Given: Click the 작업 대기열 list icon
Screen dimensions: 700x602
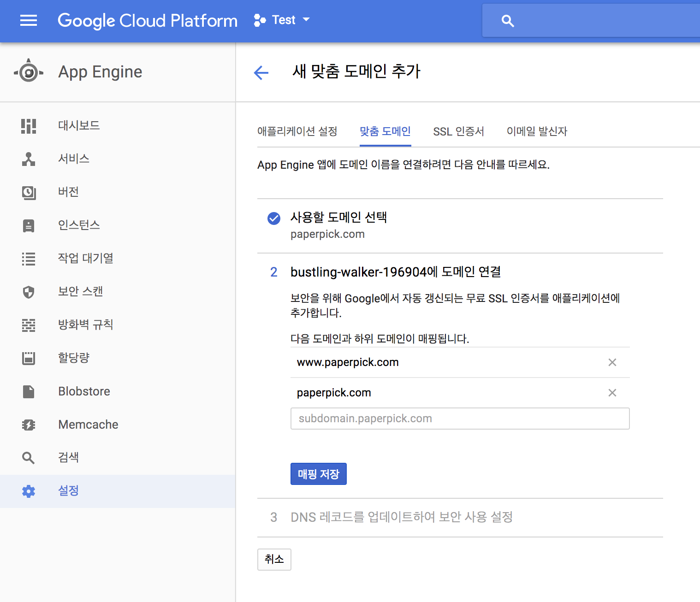Looking at the screenshot, I should pyautogui.click(x=29, y=259).
